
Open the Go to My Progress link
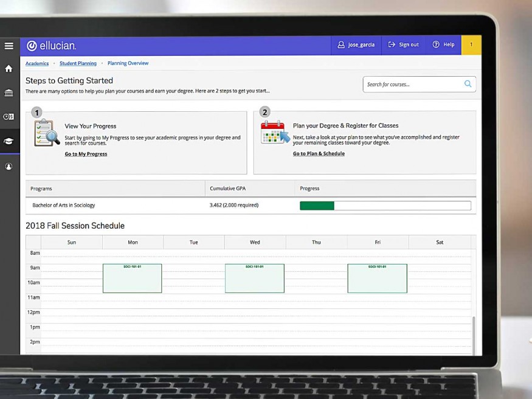click(x=86, y=154)
